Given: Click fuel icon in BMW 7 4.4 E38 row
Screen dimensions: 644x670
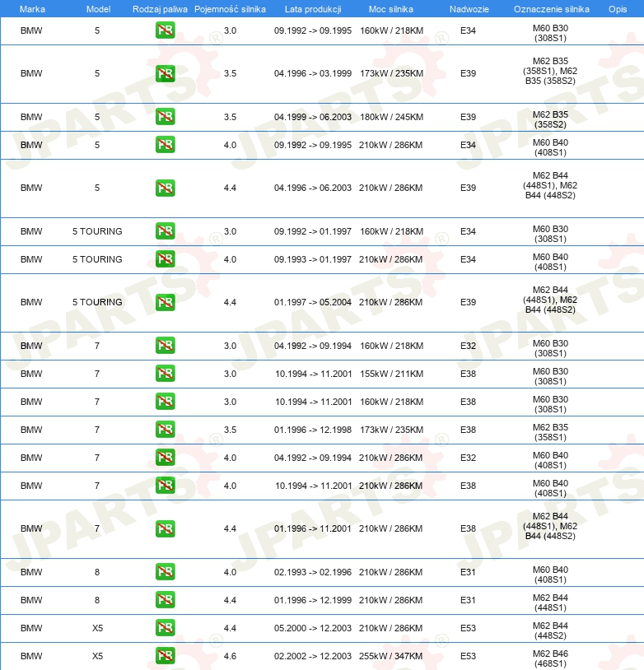Looking at the screenshot, I should [165, 528].
